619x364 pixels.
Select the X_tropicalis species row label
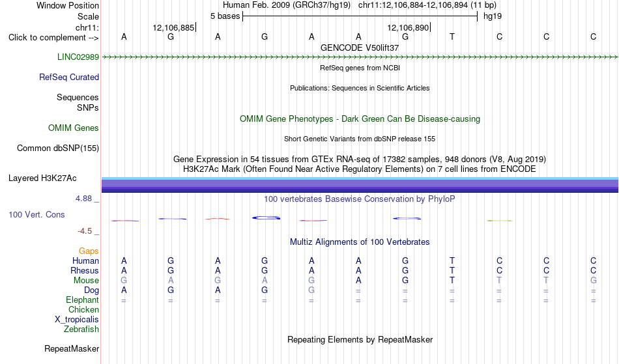pos(77,320)
